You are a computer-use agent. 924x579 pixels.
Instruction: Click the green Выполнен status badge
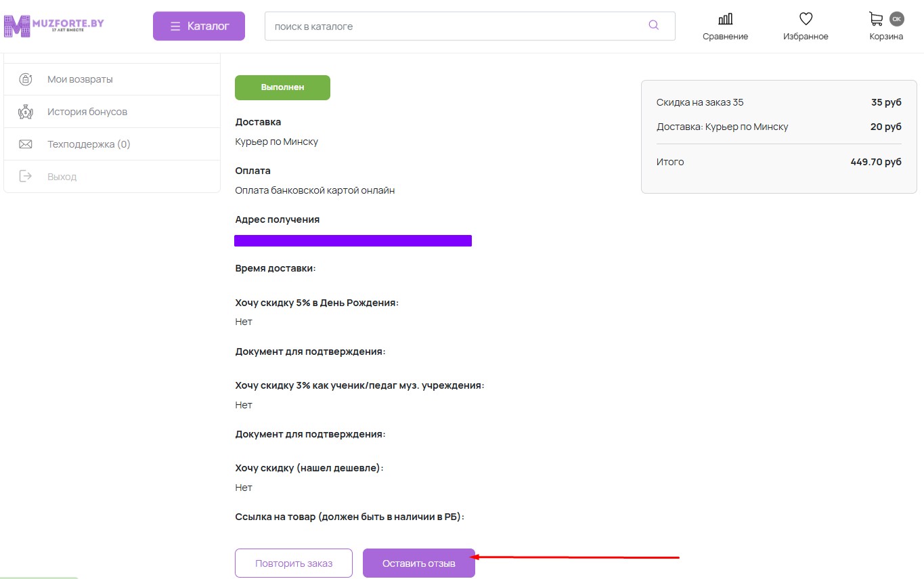click(x=282, y=87)
